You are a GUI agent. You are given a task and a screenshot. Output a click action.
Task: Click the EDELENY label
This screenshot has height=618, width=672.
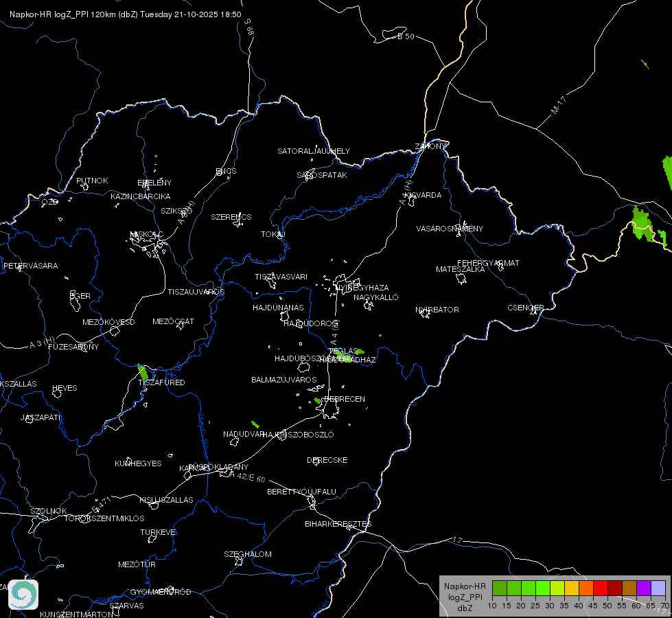(154, 183)
